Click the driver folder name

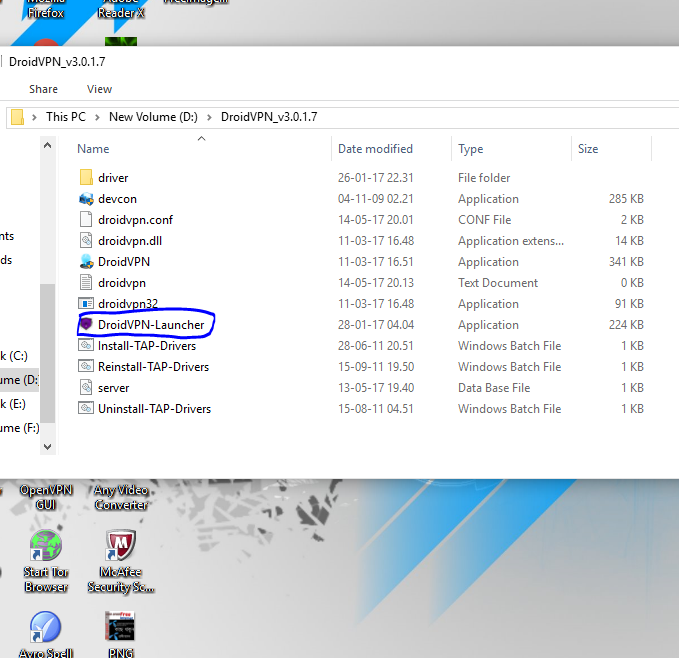(x=113, y=177)
